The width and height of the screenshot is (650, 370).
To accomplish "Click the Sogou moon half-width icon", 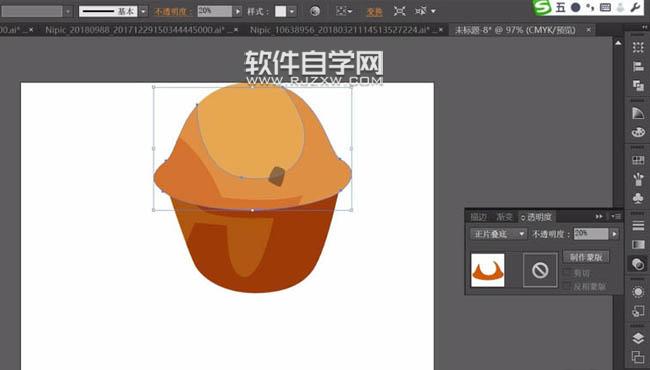I will point(575,7).
